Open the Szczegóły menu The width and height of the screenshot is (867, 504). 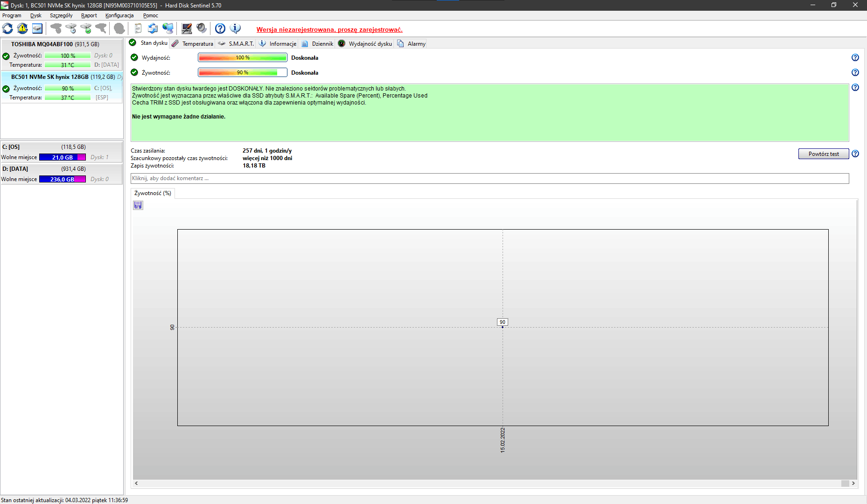[x=61, y=15]
